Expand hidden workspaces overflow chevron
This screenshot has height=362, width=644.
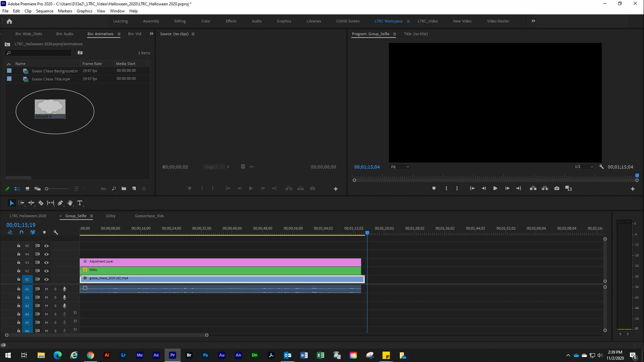(533, 21)
